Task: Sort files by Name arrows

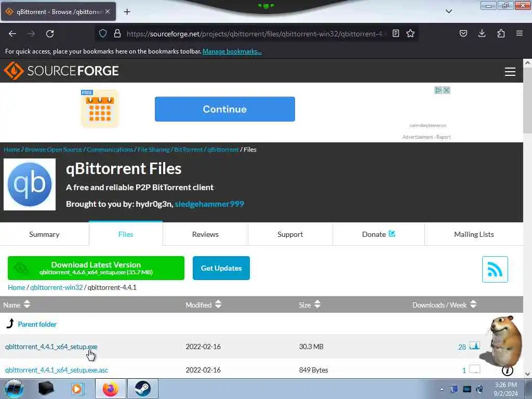Action: pyautogui.click(x=27, y=304)
